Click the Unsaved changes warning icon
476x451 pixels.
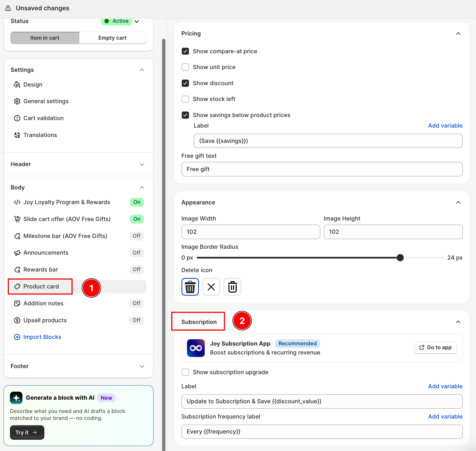pos(8,8)
